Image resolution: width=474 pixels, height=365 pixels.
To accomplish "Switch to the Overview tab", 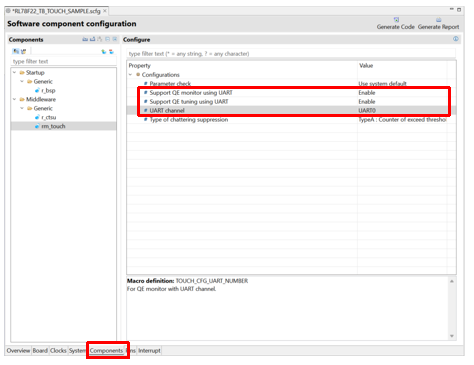I will click(x=18, y=351).
